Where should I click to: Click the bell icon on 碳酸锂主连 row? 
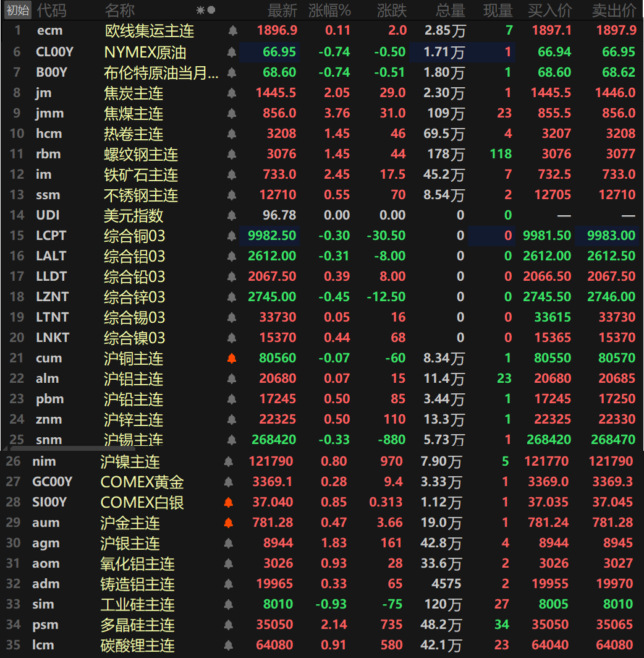click(229, 646)
